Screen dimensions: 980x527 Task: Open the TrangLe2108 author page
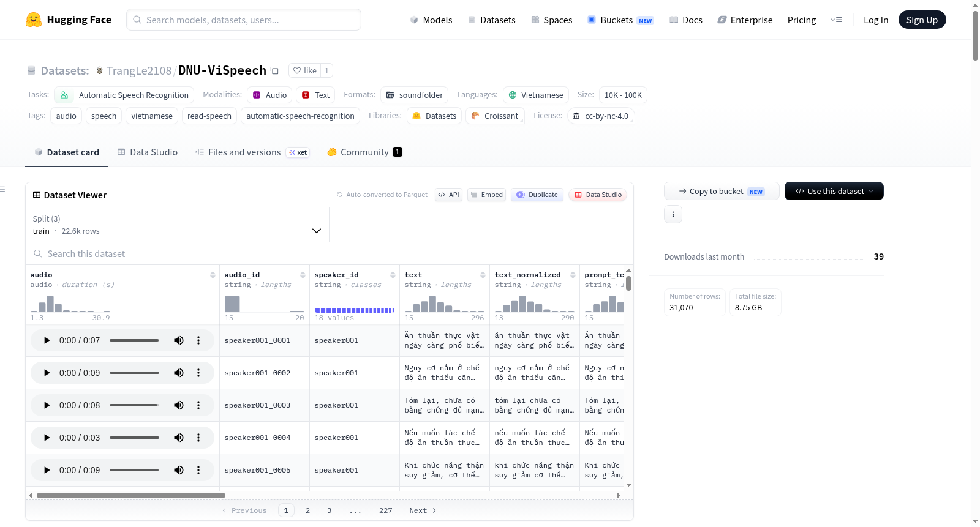pos(139,70)
